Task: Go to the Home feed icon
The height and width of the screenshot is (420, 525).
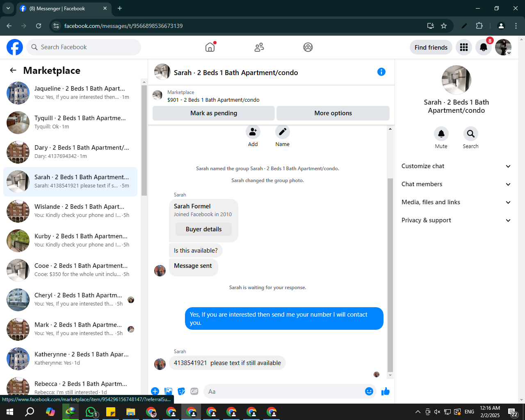Action: click(210, 47)
